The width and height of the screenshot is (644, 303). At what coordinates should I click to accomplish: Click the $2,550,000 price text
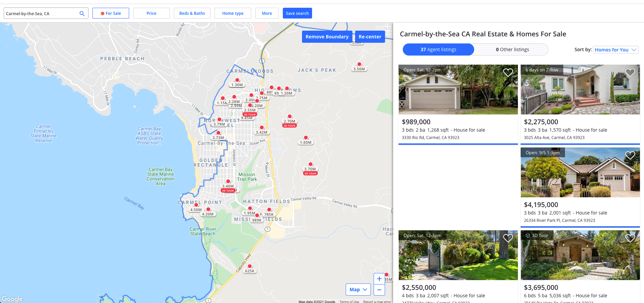(419, 288)
